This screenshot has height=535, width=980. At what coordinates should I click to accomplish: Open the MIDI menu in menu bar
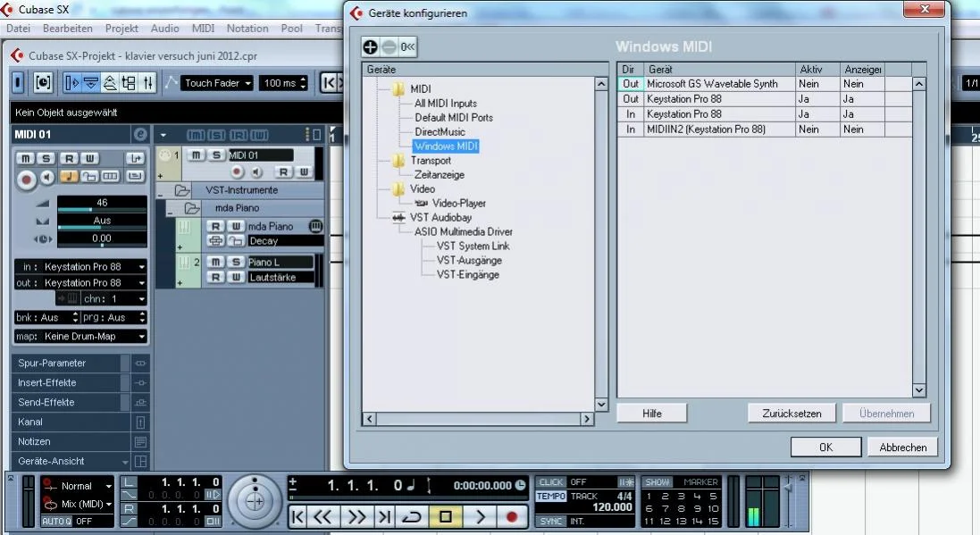click(203, 29)
